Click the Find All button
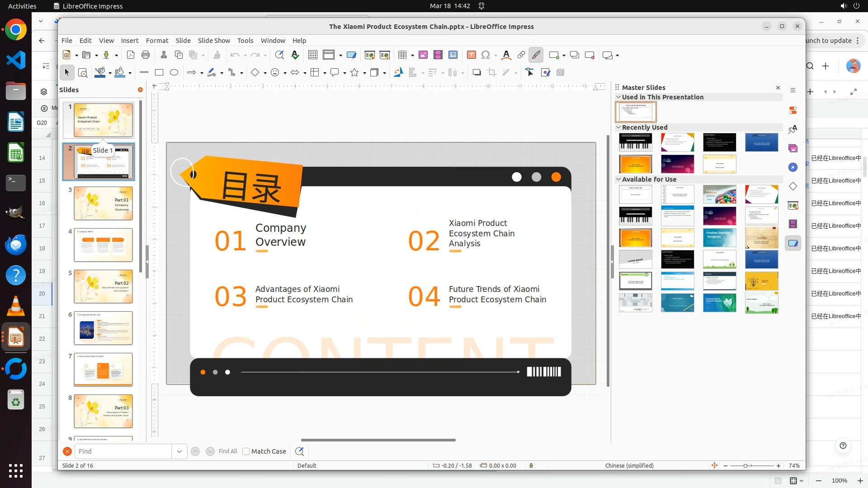 coord(227,451)
